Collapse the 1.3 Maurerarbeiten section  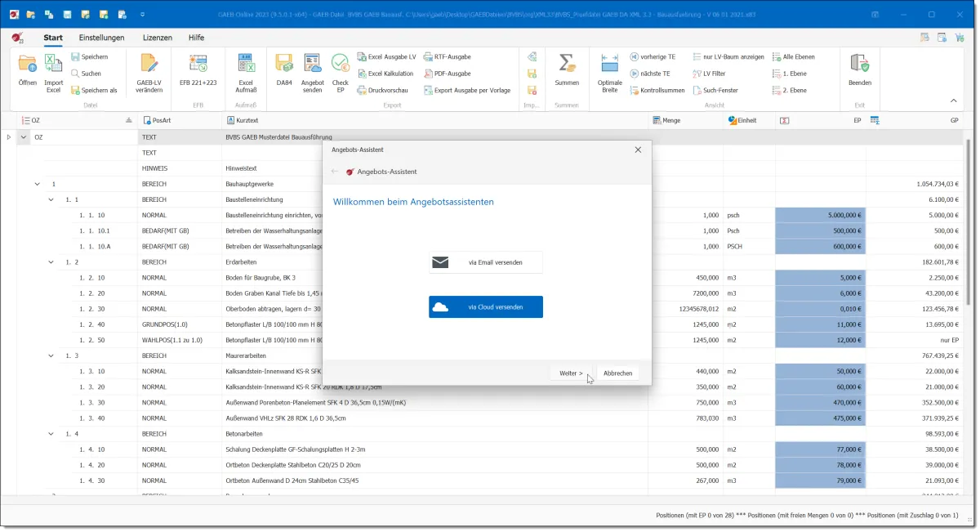coord(51,355)
